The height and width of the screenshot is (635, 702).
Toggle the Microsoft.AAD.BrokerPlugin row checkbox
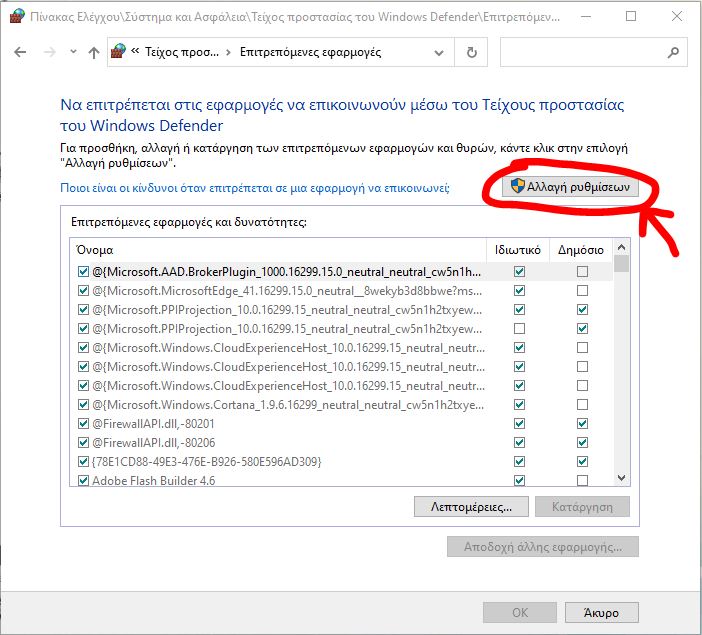click(x=83, y=272)
